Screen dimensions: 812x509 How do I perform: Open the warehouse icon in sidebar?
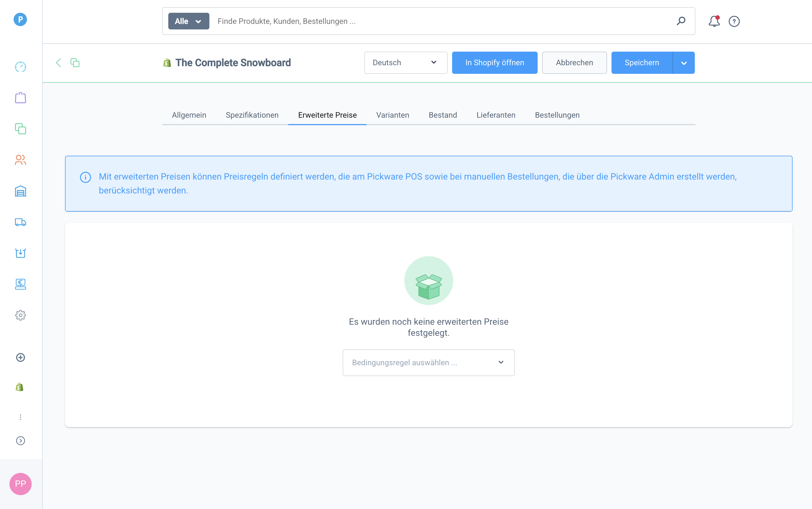[x=20, y=191]
